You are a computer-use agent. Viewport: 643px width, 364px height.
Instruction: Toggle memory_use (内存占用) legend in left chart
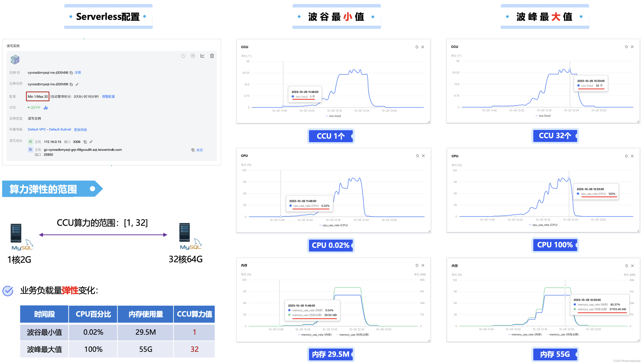(x=352, y=335)
